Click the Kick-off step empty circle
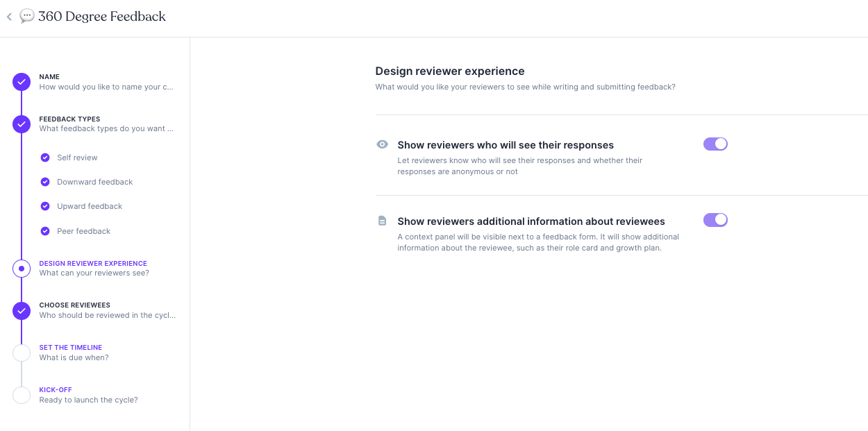868x431 pixels. [22, 395]
